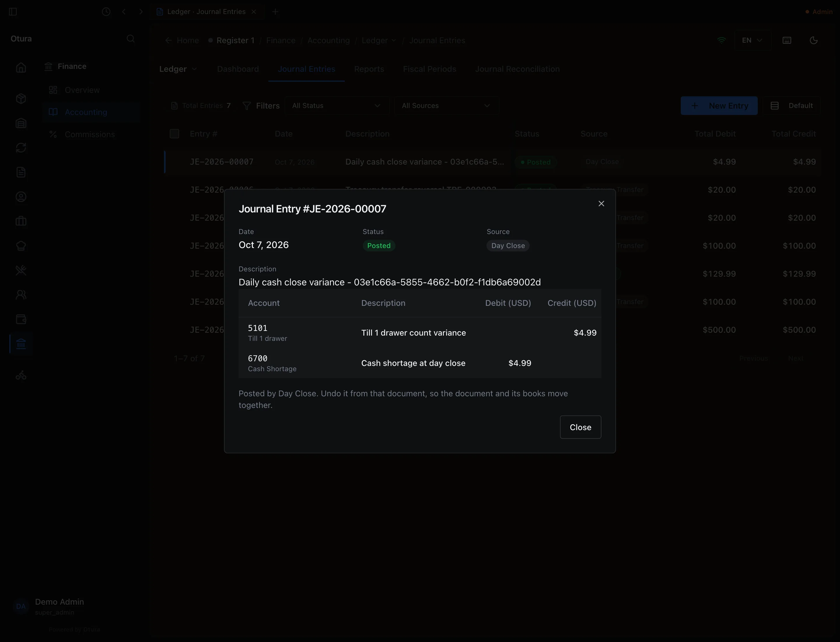Click the Posted status badge in dialog
This screenshot has width=840, height=642.
click(379, 246)
